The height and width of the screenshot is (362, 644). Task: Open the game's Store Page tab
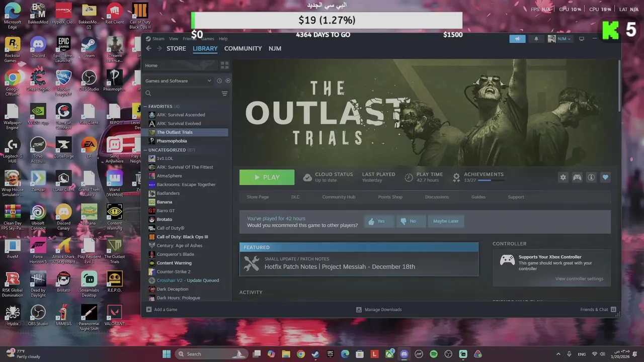[x=258, y=197]
